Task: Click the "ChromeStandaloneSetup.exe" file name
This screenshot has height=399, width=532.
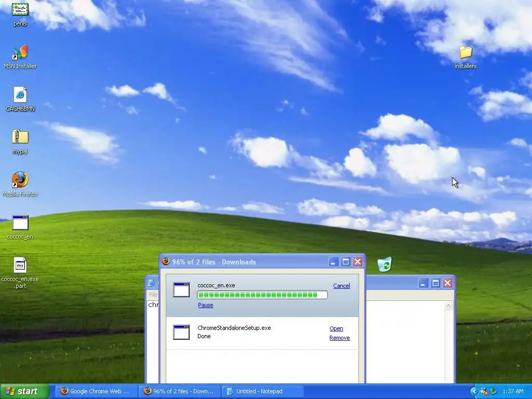Action: tap(234, 328)
